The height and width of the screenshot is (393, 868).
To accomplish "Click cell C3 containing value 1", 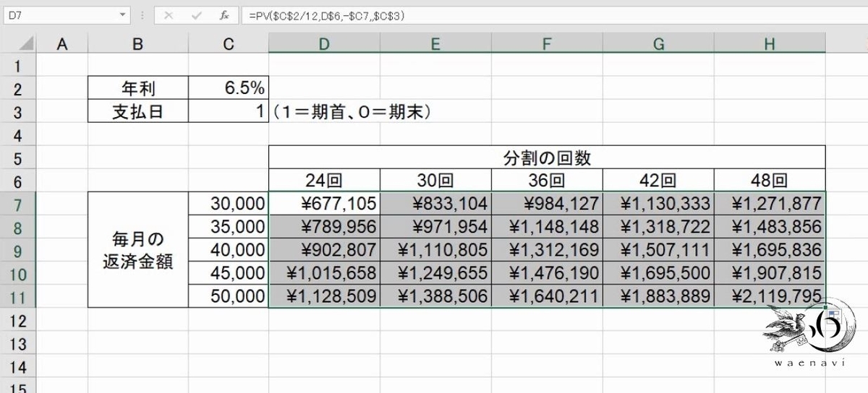I will (228, 112).
